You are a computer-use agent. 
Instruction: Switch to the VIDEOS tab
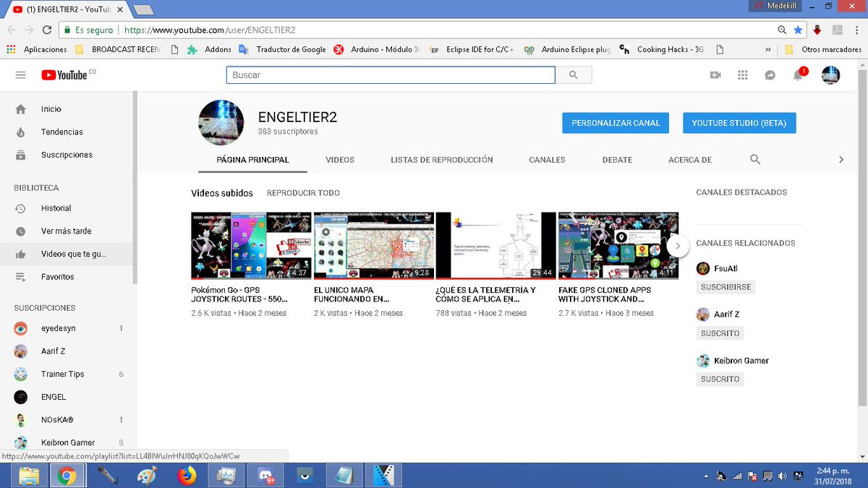point(340,160)
